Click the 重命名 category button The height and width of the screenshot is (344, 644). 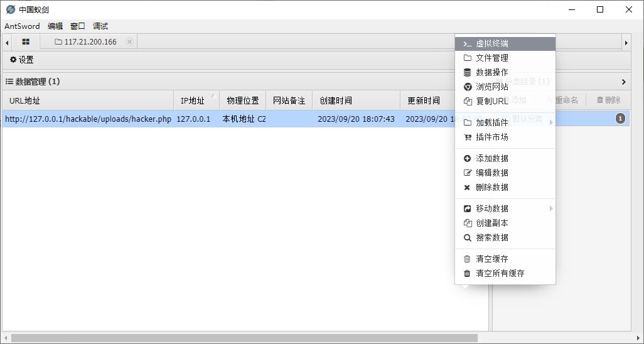(562, 100)
